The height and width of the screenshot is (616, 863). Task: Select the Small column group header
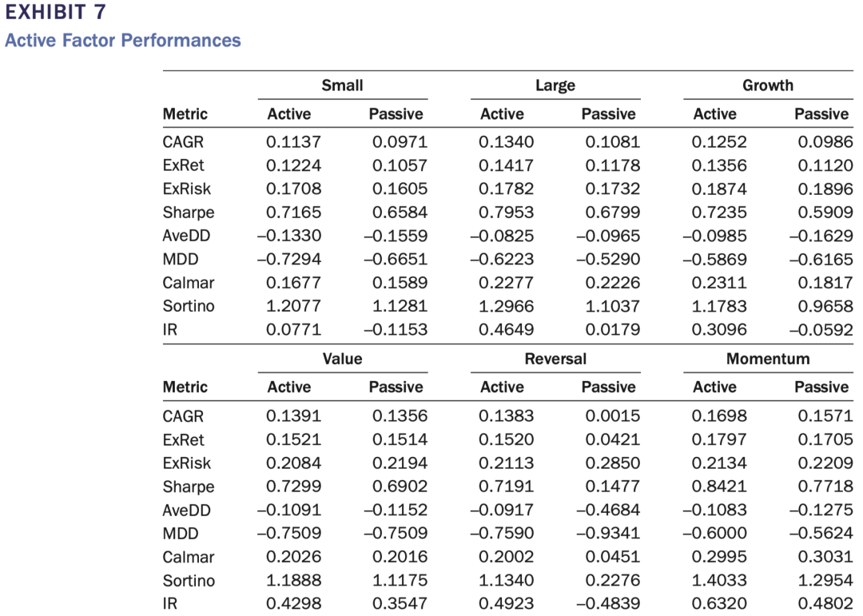(342, 85)
